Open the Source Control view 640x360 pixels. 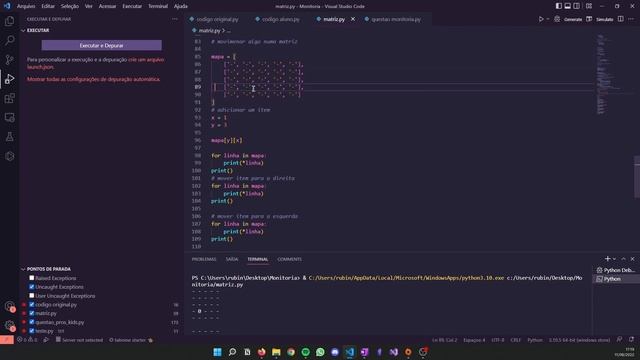pyautogui.click(x=9, y=60)
